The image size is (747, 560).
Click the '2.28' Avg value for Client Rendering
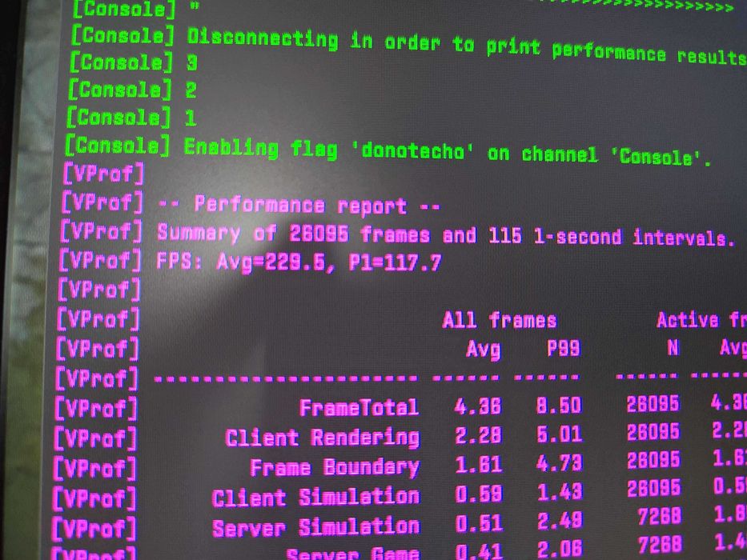(x=478, y=434)
